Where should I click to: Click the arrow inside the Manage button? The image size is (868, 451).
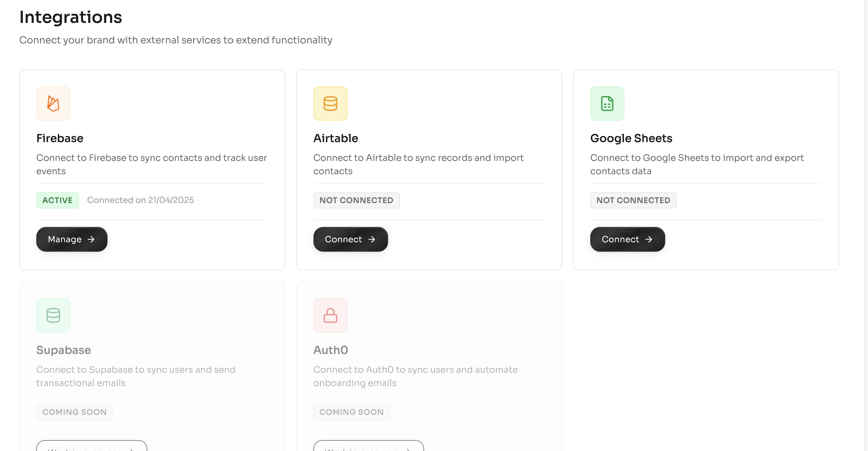[x=91, y=239]
